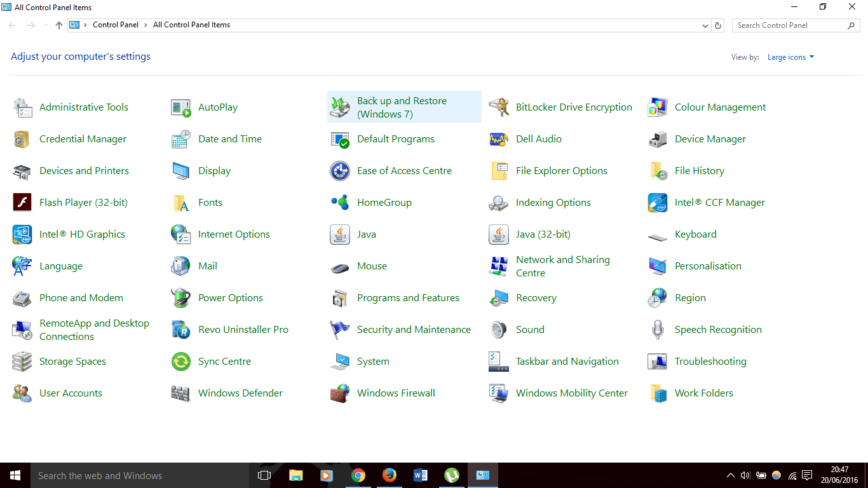Expand the recent locations arrow beside Forward
Viewport: 868px width, 488px height.
point(45,25)
